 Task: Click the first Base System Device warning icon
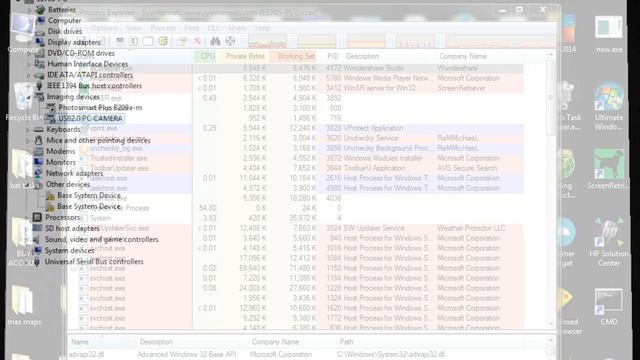coord(50,196)
